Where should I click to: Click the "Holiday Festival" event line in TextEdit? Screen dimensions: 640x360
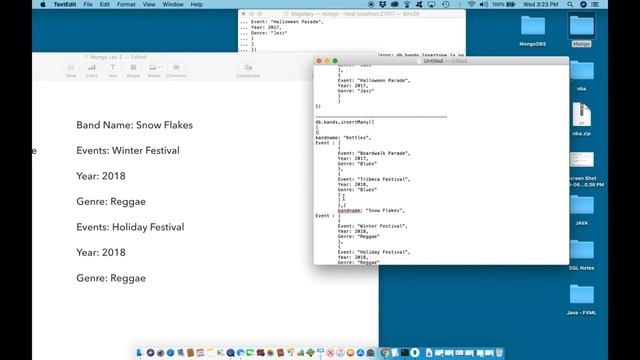(374, 252)
